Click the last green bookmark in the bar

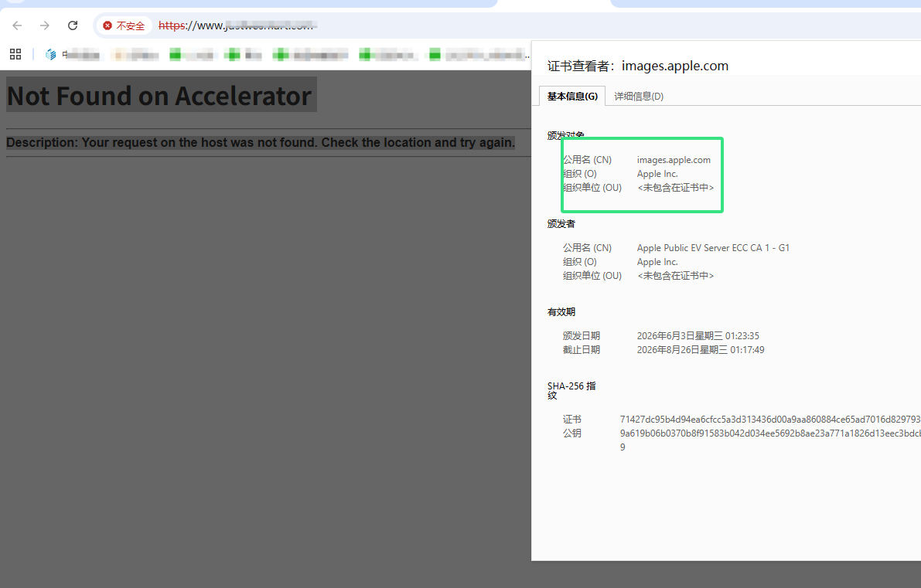[x=435, y=55]
